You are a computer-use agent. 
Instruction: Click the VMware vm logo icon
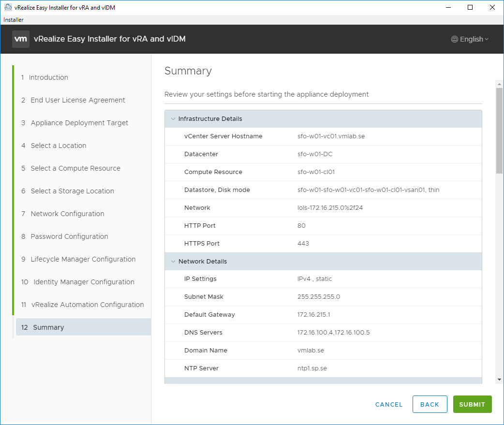click(x=21, y=39)
